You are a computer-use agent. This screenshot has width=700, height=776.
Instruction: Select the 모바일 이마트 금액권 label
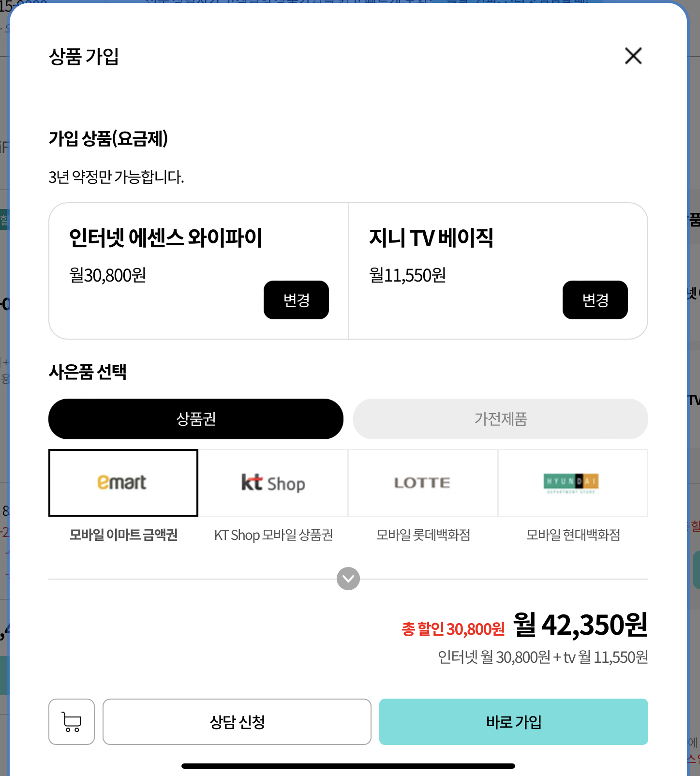click(123, 535)
